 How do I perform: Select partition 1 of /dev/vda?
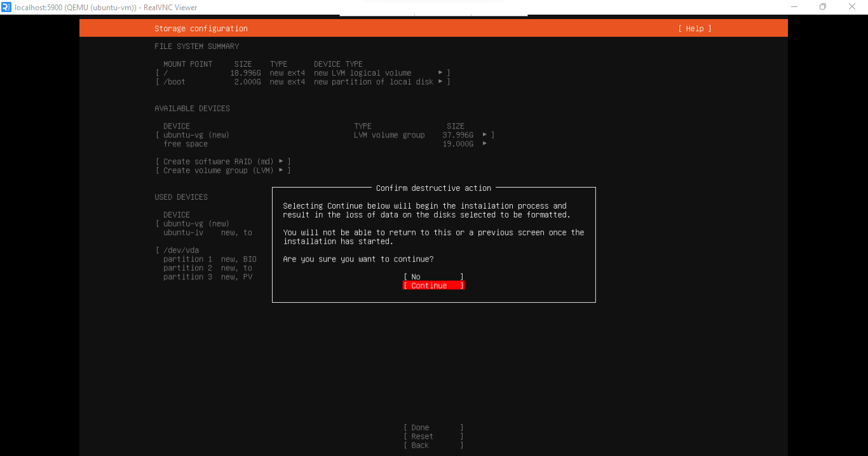coord(210,259)
